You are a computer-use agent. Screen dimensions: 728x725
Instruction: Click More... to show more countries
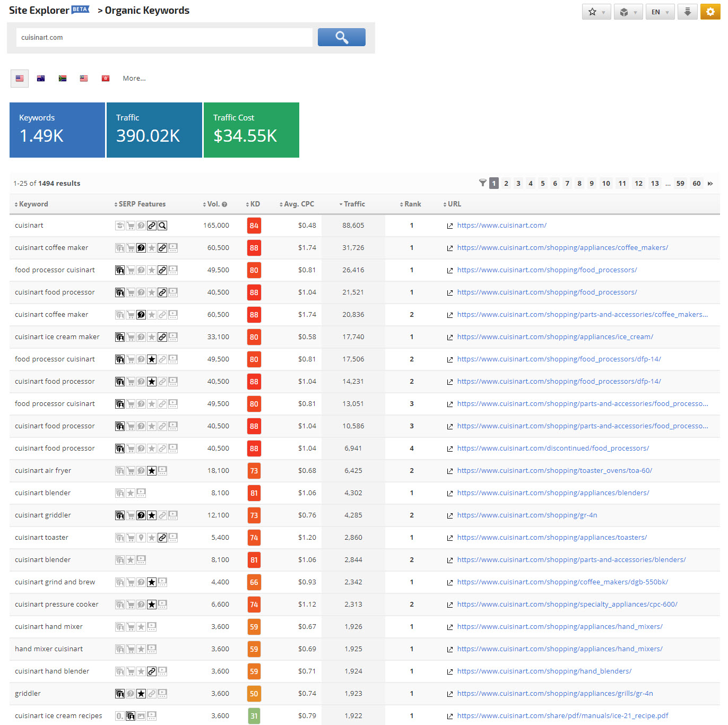coord(134,79)
